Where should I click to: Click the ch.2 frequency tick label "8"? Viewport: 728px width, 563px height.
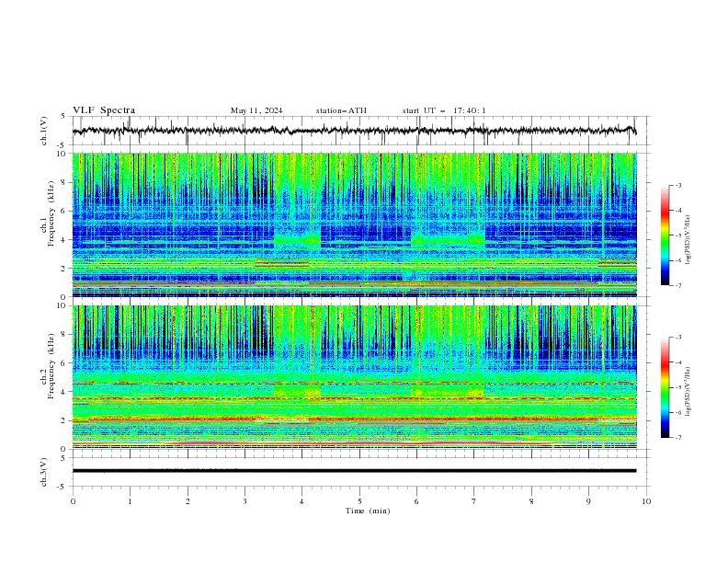64,335
